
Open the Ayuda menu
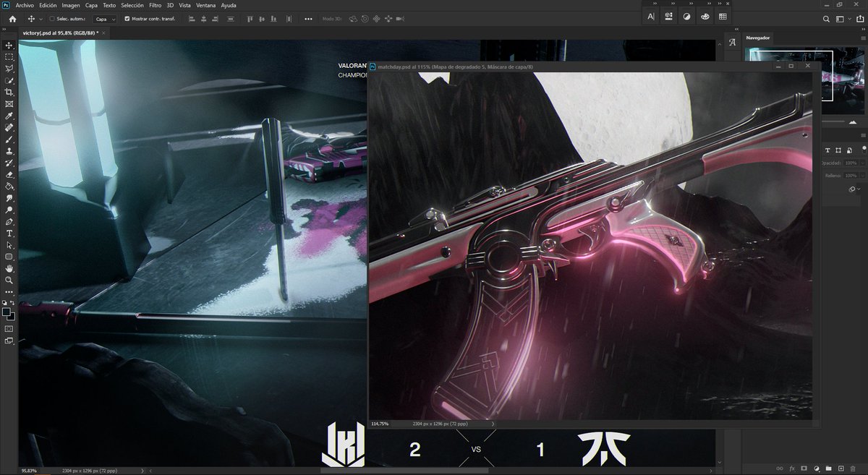point(229,5)
